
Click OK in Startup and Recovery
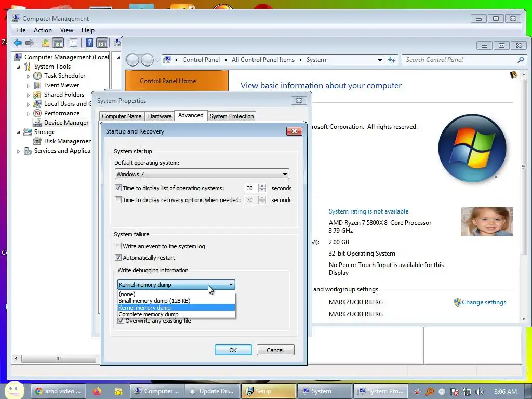tap(233, 350)
